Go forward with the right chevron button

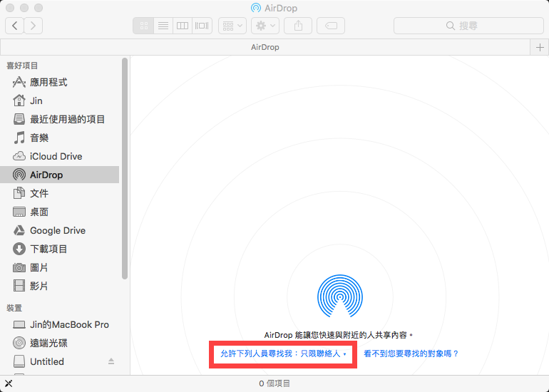click(34, 26)
